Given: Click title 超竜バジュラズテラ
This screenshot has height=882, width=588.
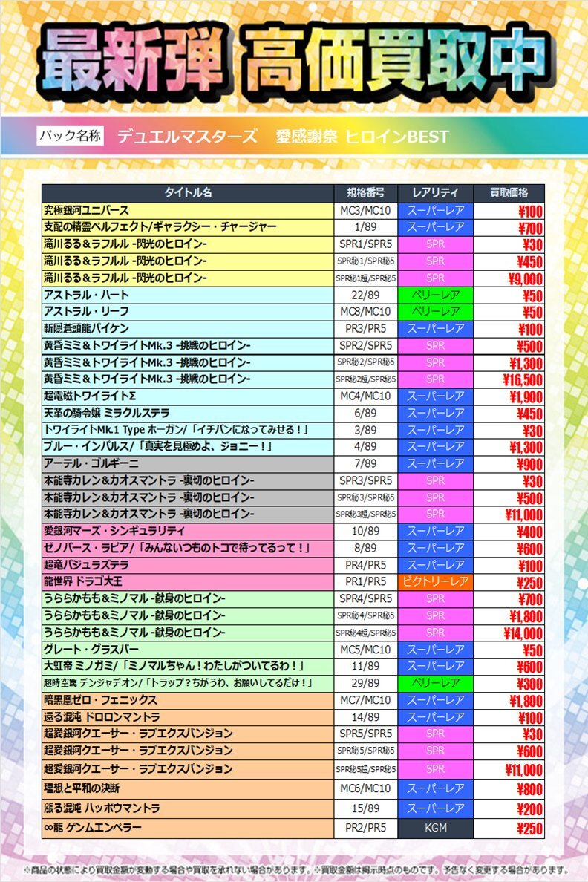Looking at the screenshot, I should click(x=87, y=565).
